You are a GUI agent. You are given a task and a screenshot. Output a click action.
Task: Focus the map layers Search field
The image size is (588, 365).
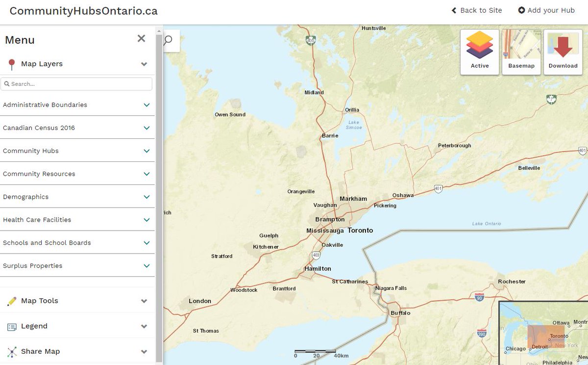click(76, 84)
